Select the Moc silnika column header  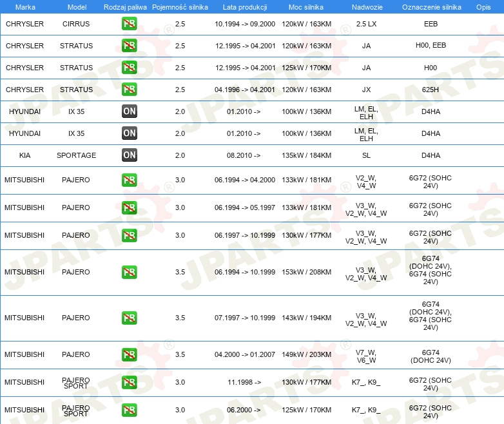[306, 7]
